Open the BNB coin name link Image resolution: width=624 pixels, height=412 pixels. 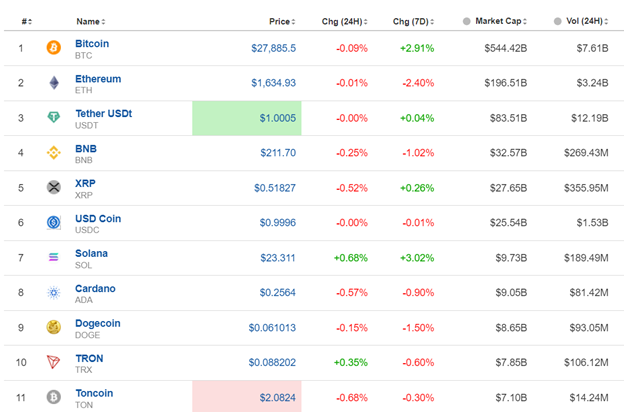(x=86, y=148)
